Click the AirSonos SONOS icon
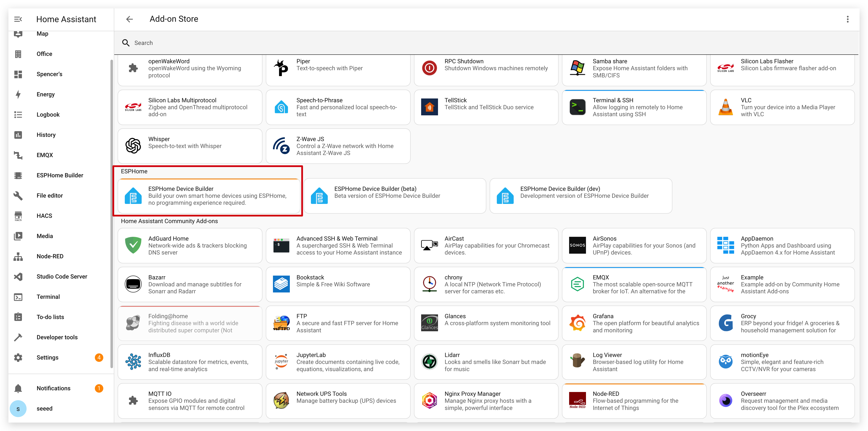Viewport: 868px width, 431px height. 577,245
